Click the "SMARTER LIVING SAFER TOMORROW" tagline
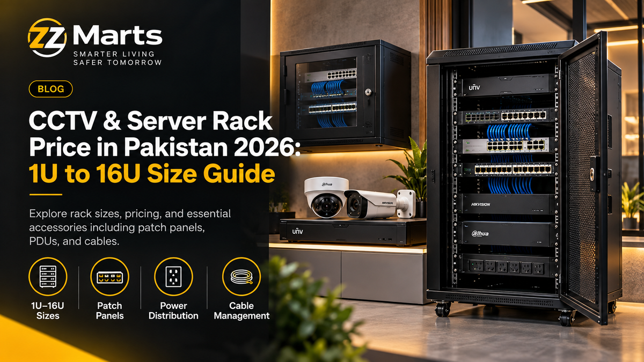This screenshot has width=644, height=362. [x=117, y=58]
